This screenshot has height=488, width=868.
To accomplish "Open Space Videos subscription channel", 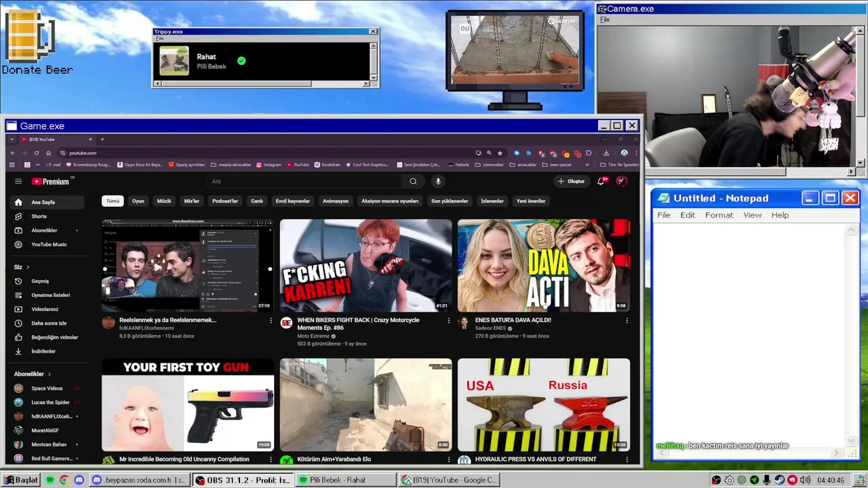I will [47, 388].
